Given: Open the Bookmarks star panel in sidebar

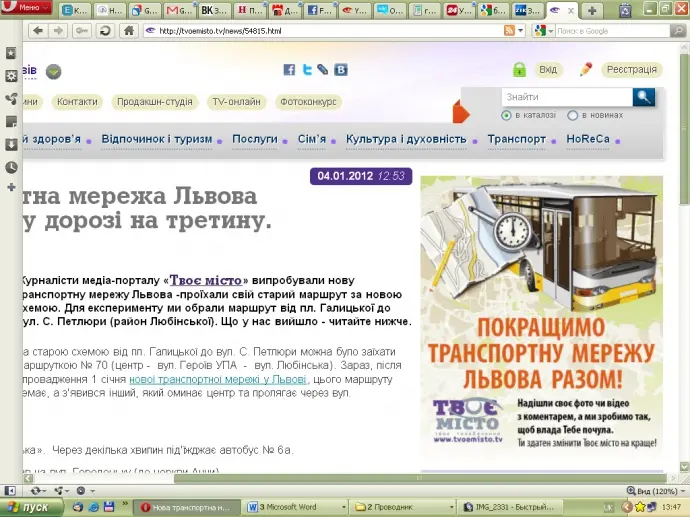Looking at the screenshot, I should click(x=11, y=53).
